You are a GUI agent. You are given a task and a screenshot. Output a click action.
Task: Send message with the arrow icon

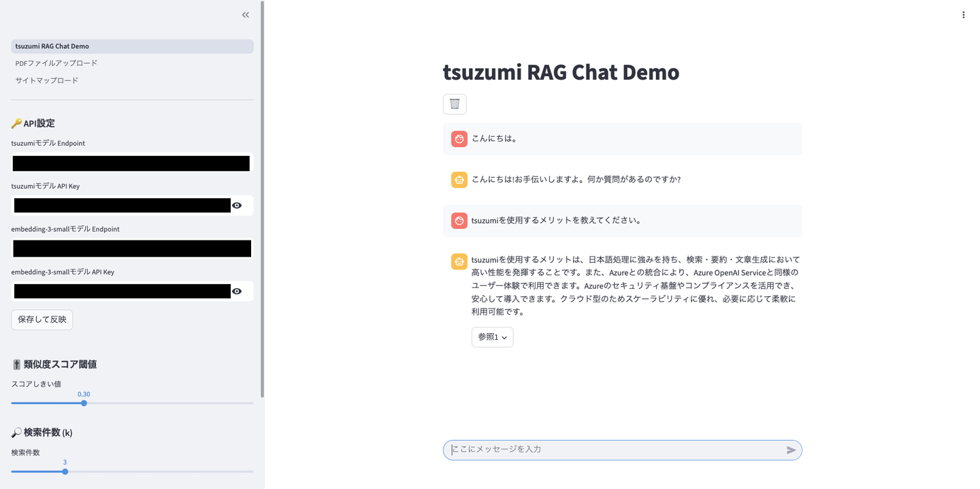tap(791, 450)
